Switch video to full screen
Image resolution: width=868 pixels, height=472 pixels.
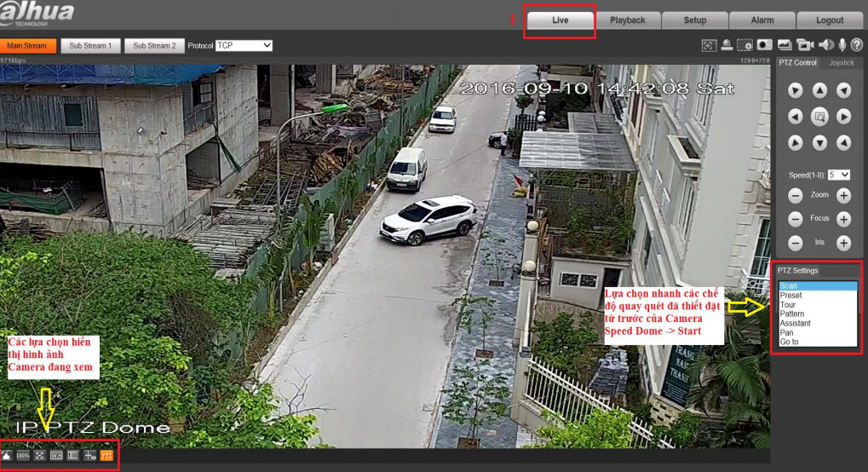[39, 455]
